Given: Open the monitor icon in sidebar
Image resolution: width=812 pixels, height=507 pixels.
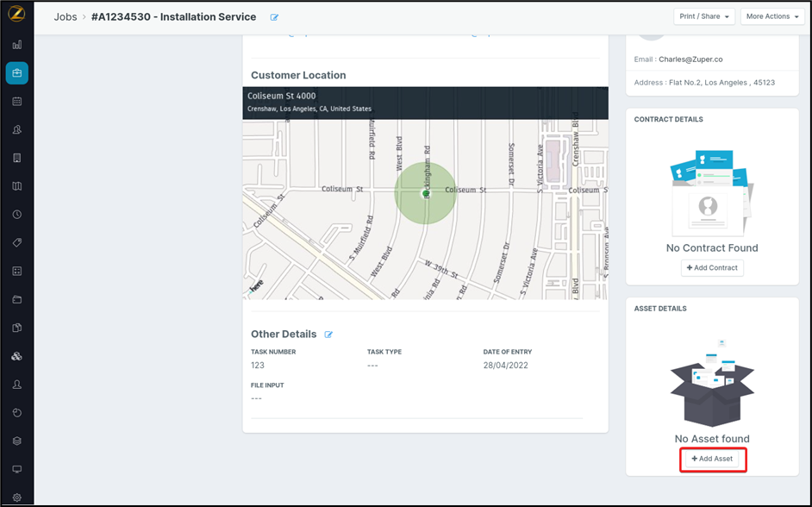Looking at the screenshot, I should coord(16,469).
